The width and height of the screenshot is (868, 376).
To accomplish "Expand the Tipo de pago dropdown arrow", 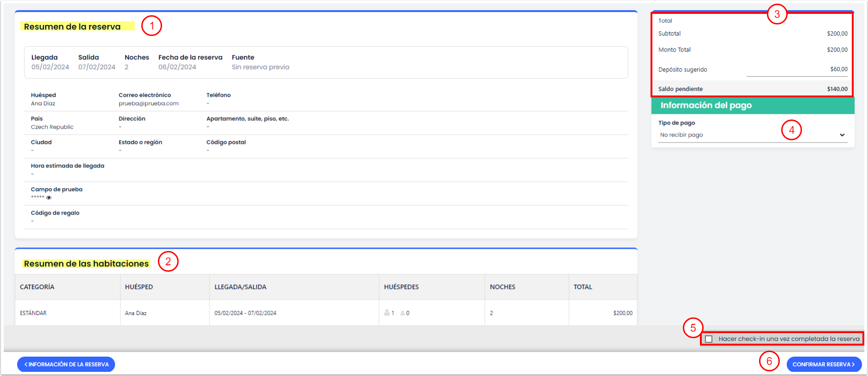I will pos(842,135).
